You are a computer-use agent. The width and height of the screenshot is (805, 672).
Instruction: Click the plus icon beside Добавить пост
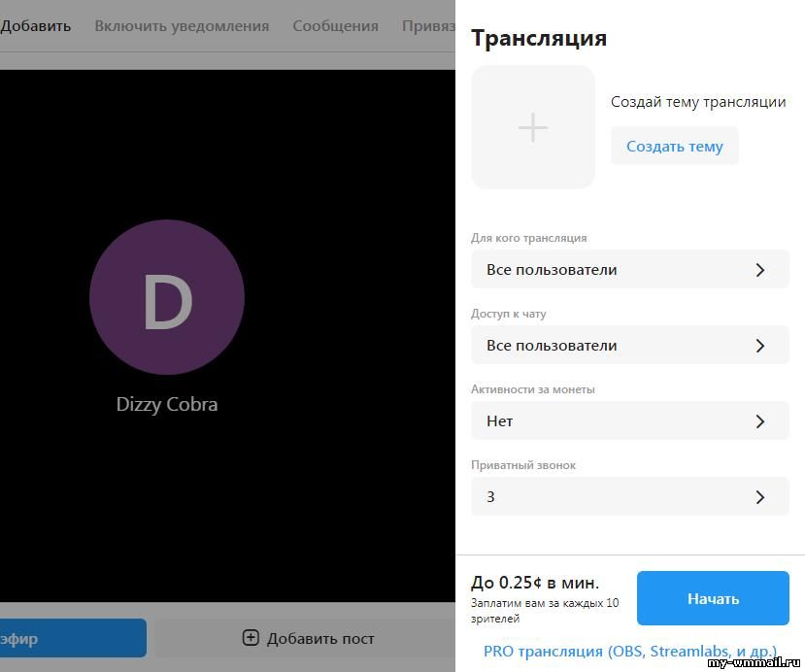tap(251, 638)
